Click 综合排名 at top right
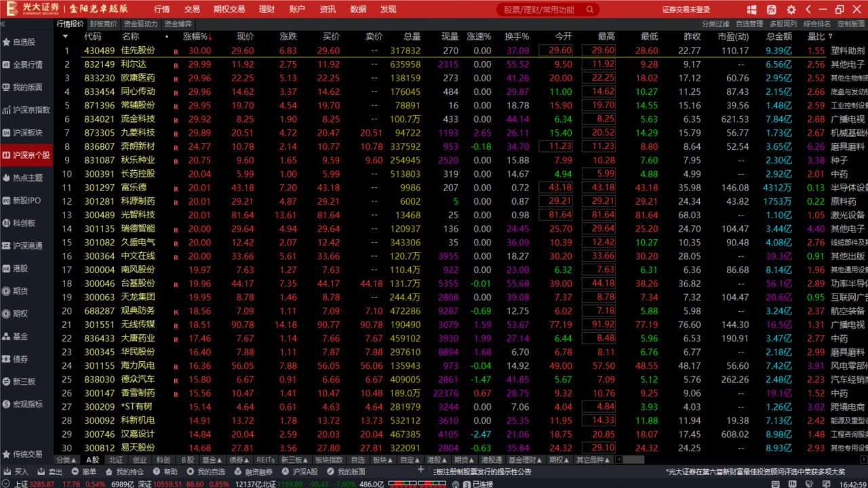 (817, 24)
